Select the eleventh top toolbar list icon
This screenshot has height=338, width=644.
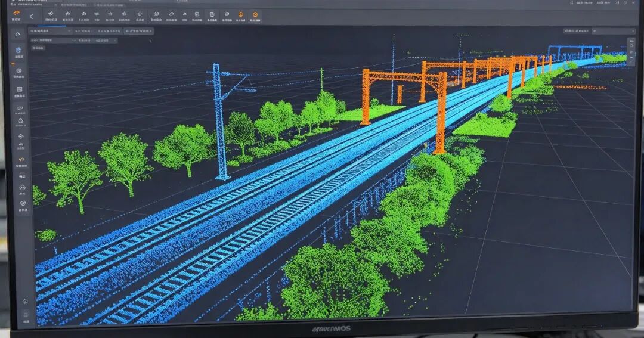click(x=197, y=14)
